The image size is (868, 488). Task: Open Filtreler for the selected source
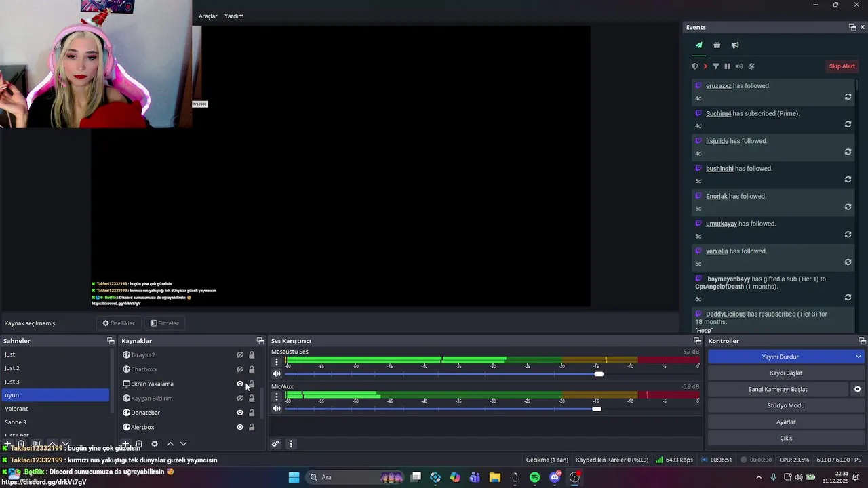(x=164, y=323)
